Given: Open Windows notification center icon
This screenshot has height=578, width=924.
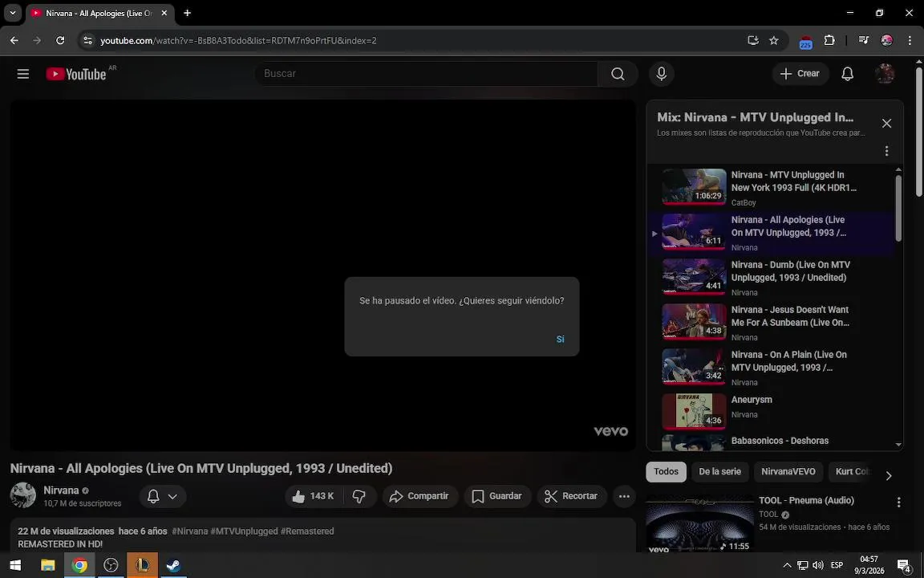Looking at the screenshot, I should coord(904,566).
